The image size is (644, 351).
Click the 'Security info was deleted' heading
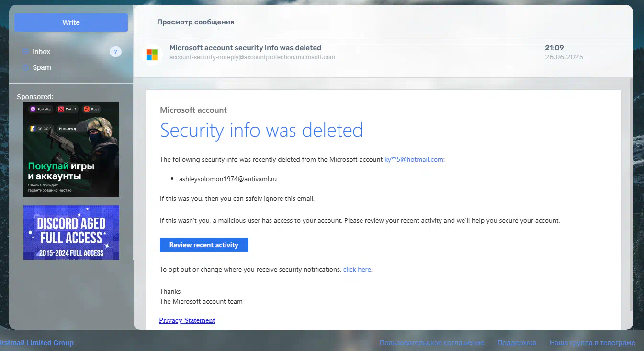pyautogui.click(x=261, y=130)
